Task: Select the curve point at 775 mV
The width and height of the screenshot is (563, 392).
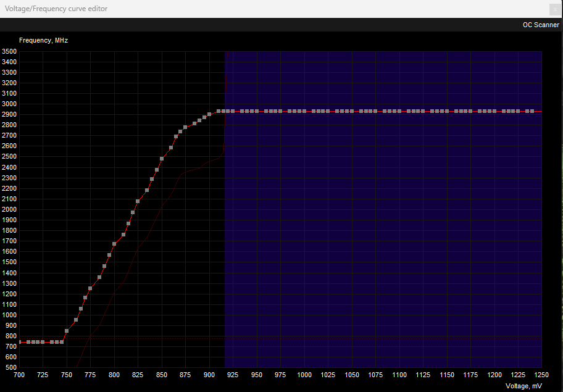Action: point(90,288)
